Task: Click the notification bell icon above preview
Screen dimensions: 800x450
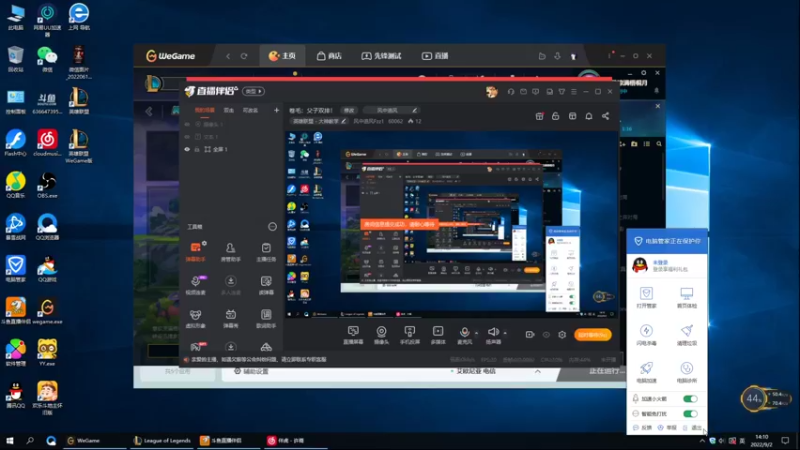Action: pos(589,116)
